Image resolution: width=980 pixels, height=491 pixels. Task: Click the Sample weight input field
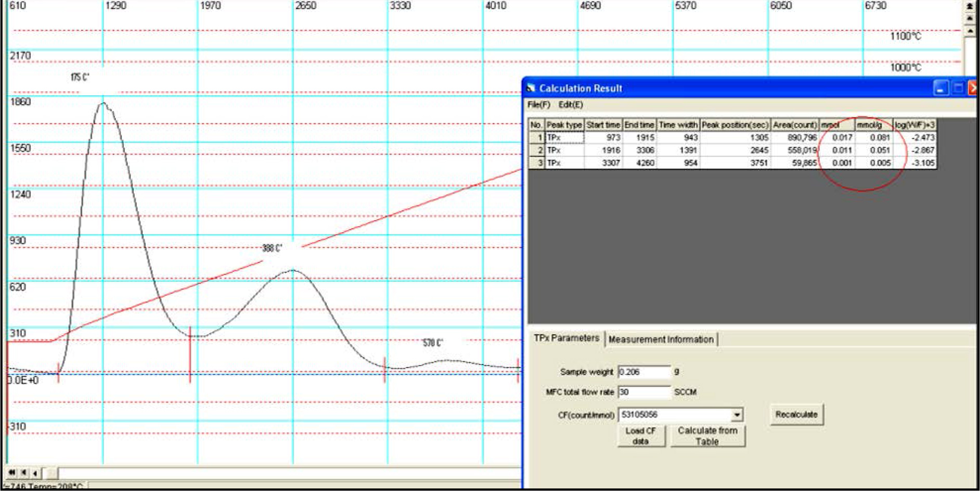click(x=644, y=372)
